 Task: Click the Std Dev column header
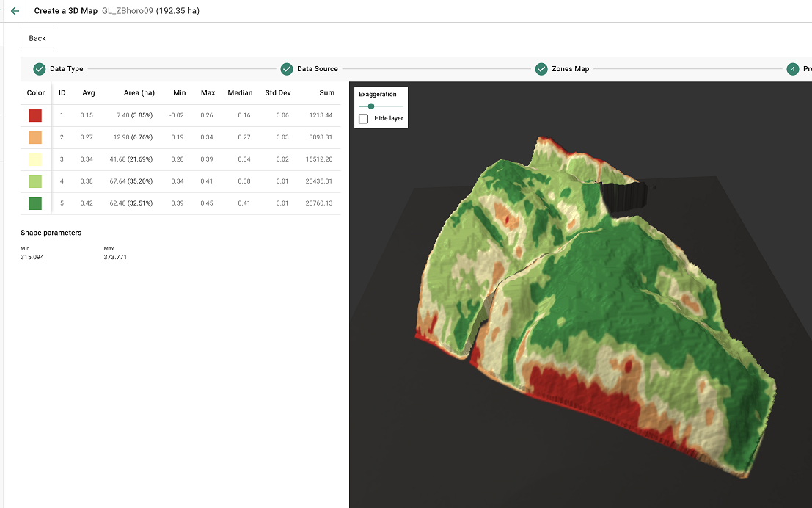coord(278,92)
